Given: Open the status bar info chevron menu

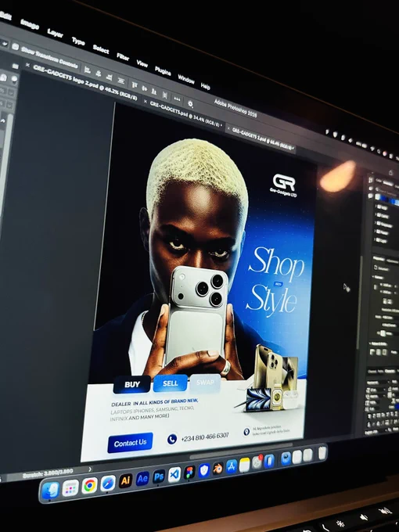Looking at the screenshot, I should (x=90, y=469).
